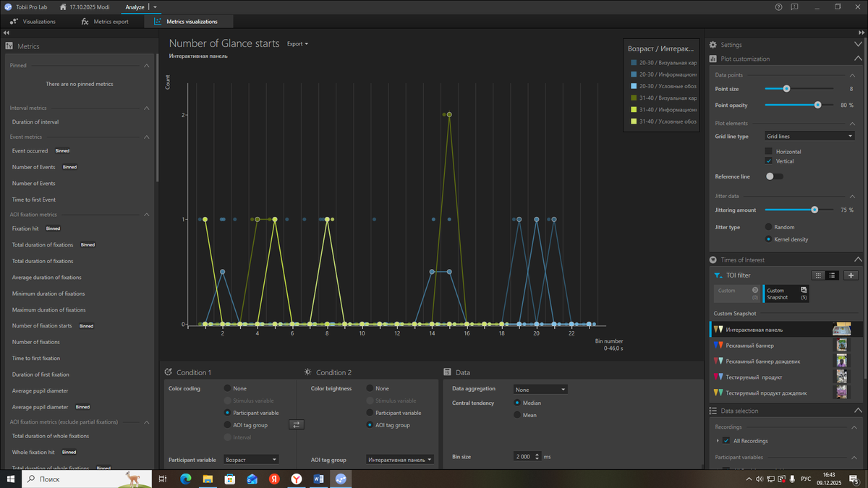Select the Duration of interval metric

pos(35,122)
